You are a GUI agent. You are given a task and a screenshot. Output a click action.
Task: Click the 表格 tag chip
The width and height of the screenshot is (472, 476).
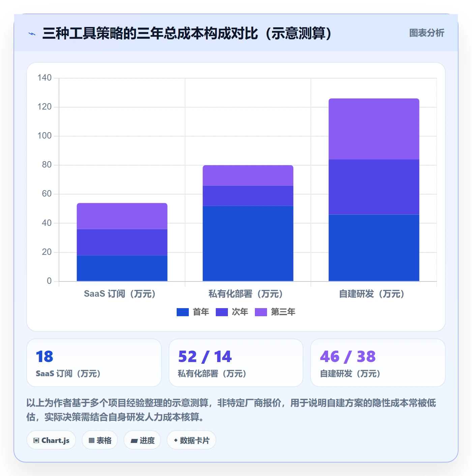pyautogui.click(x=100, y=440)
